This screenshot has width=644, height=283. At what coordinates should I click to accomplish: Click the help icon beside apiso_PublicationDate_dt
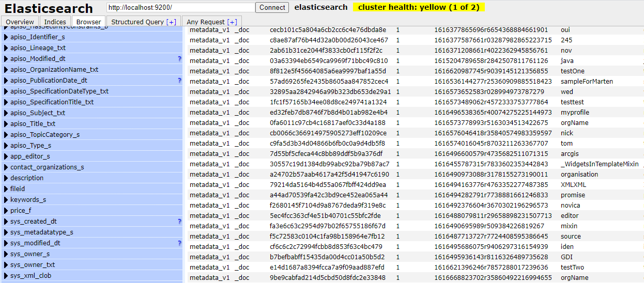click(x=179, y=81)
